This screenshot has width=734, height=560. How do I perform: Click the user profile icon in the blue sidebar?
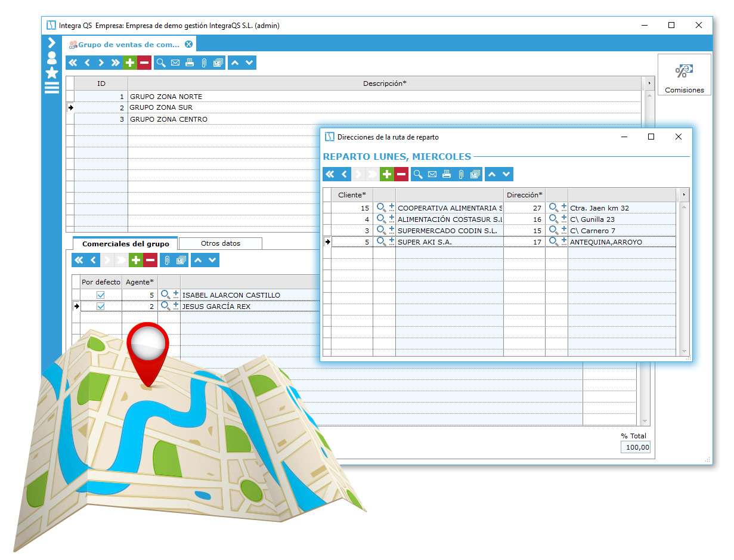click(52, 58)
